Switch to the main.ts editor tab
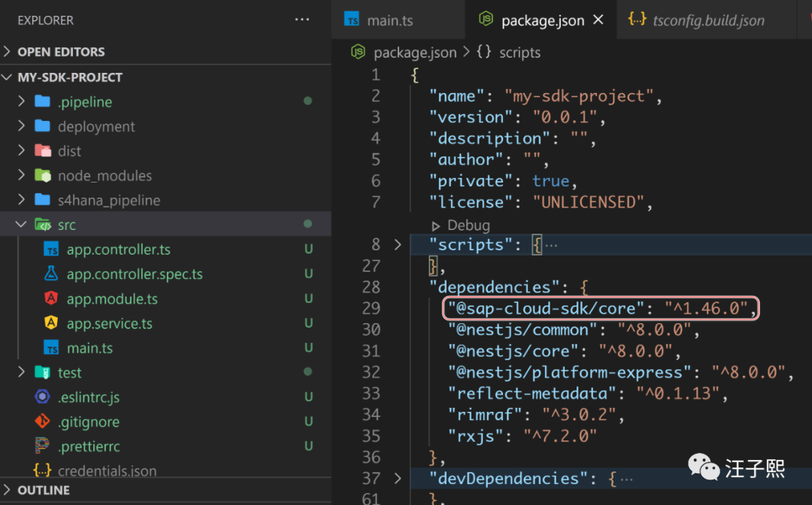The image size is (812, 505). (x=389, y=20)
